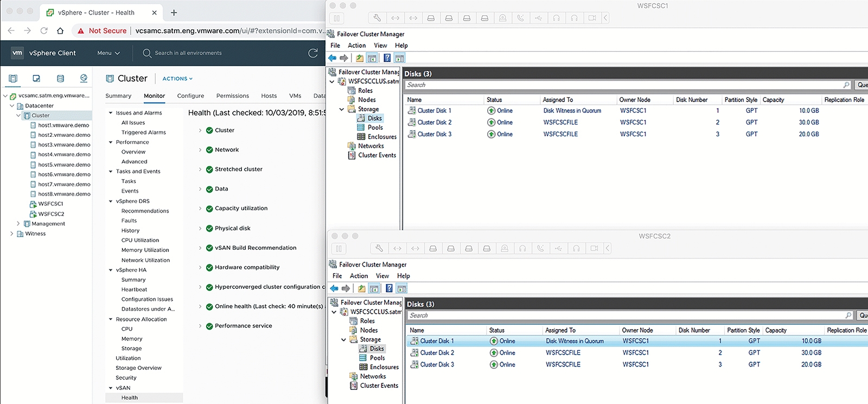
Task: Click the browser address bar
Action: 230,30
